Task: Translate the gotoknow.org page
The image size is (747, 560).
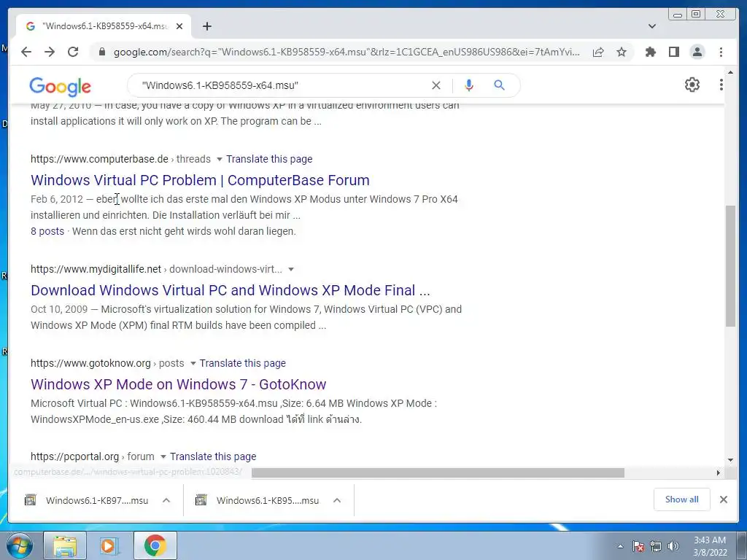Action: (242, 363)
